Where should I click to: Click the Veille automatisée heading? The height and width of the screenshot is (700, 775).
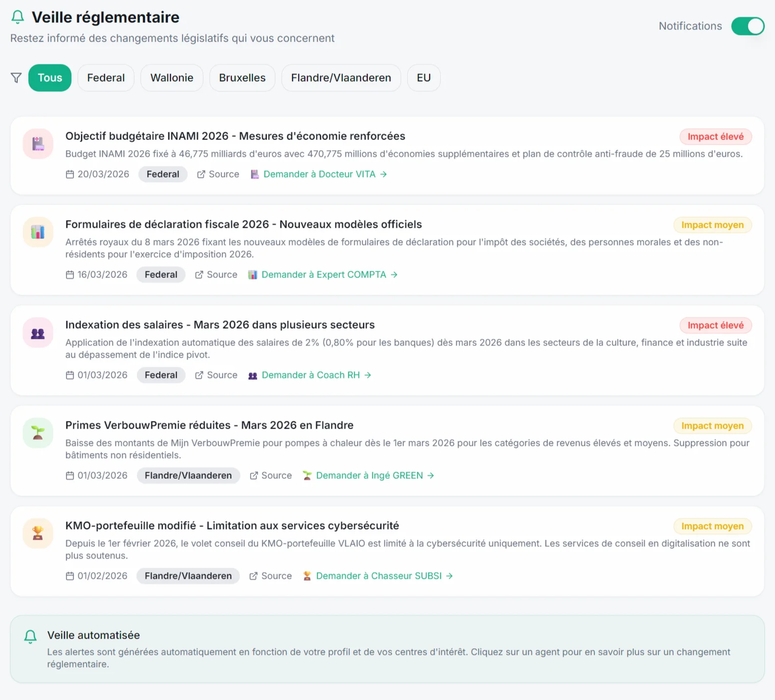[93, 635]
